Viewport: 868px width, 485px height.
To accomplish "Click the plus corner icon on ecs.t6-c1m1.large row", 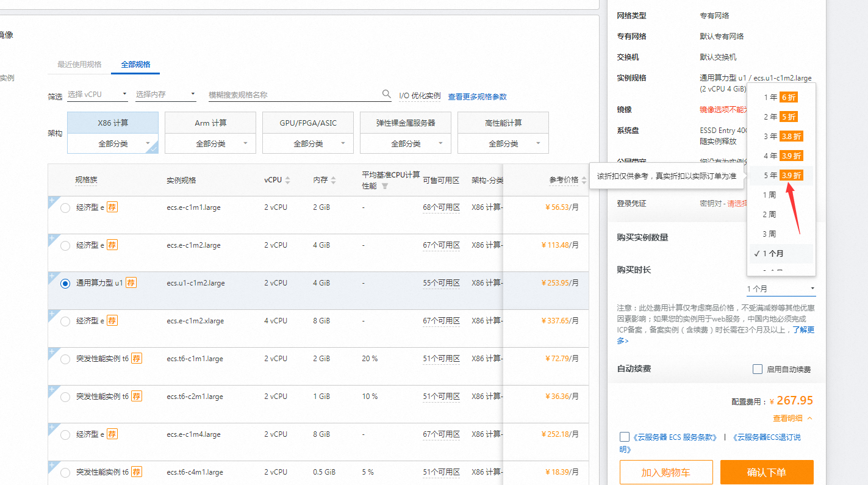I will [52, 352].
